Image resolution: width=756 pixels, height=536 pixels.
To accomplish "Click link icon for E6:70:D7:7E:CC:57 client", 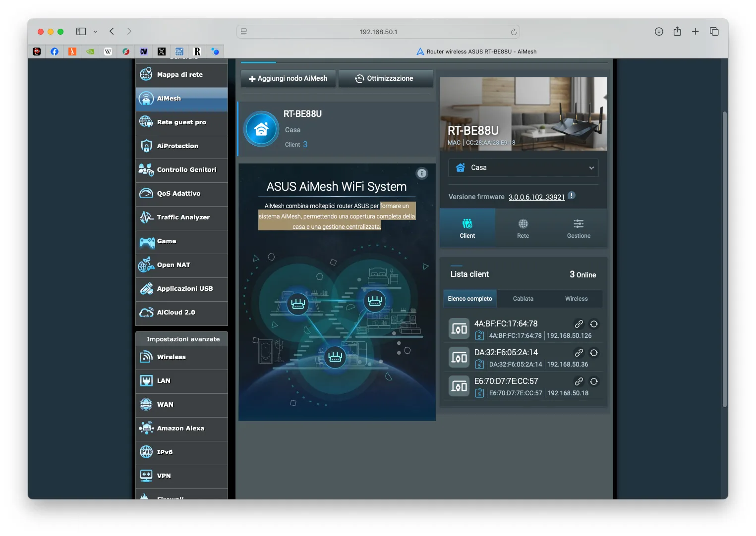I will tap(579, 381).
